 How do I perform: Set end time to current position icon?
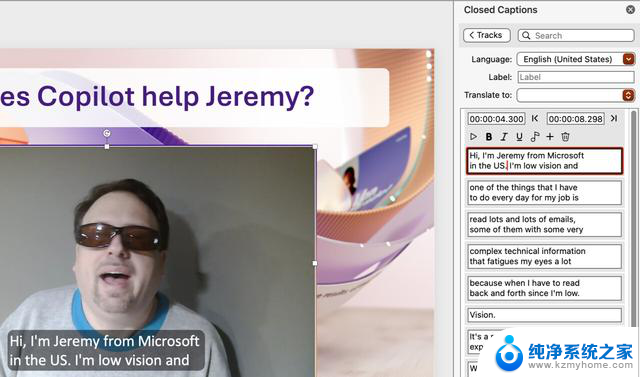click(613, 118)
